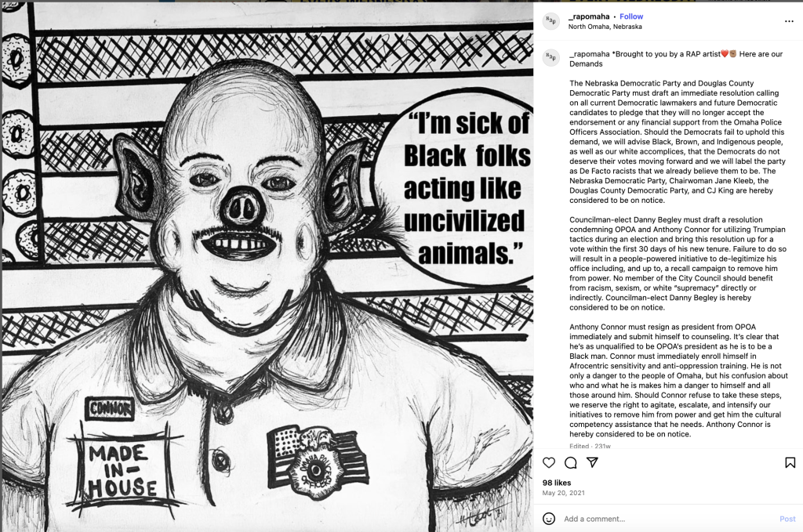The width and height of the screenshot is (803, 532).
Task: Open the North Omaha, Nebraska location link
Action: pyautogui.click(x=605, y=27)
